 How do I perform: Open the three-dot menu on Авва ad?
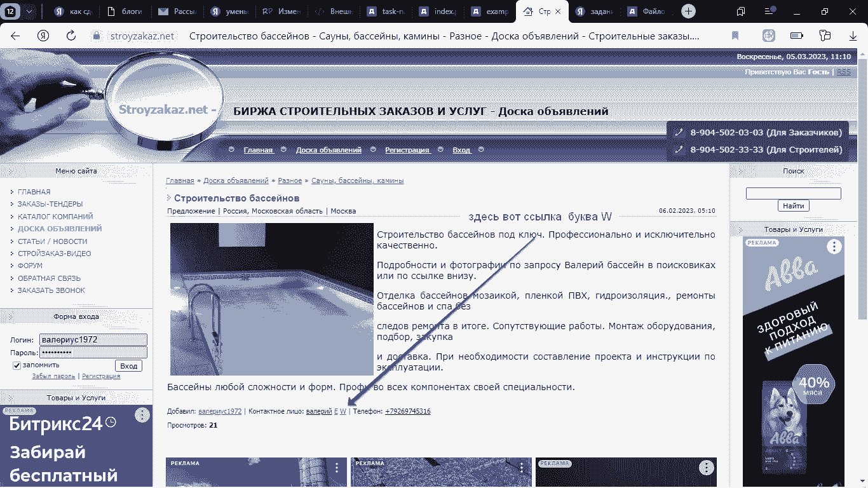(834, 247)
